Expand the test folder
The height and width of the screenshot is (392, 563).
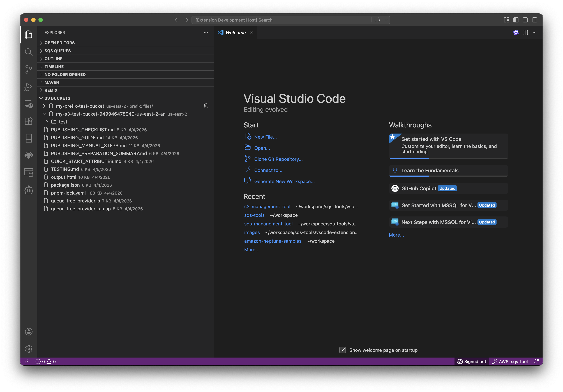(47, 122)
